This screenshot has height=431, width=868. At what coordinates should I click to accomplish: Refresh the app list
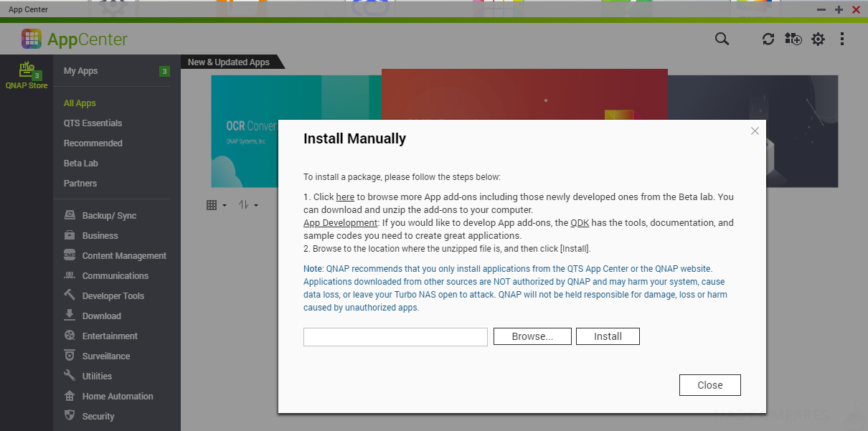coord(768,39)
